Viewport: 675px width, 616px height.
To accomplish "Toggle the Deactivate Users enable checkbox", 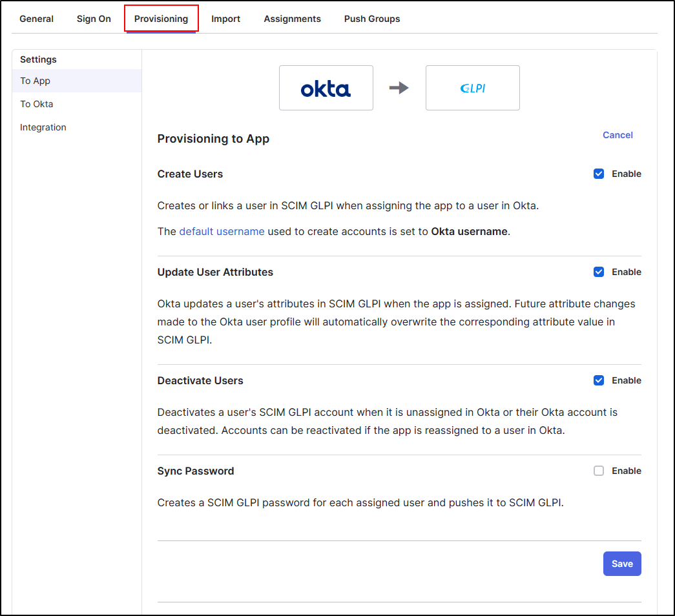I will tap(599, 380).
